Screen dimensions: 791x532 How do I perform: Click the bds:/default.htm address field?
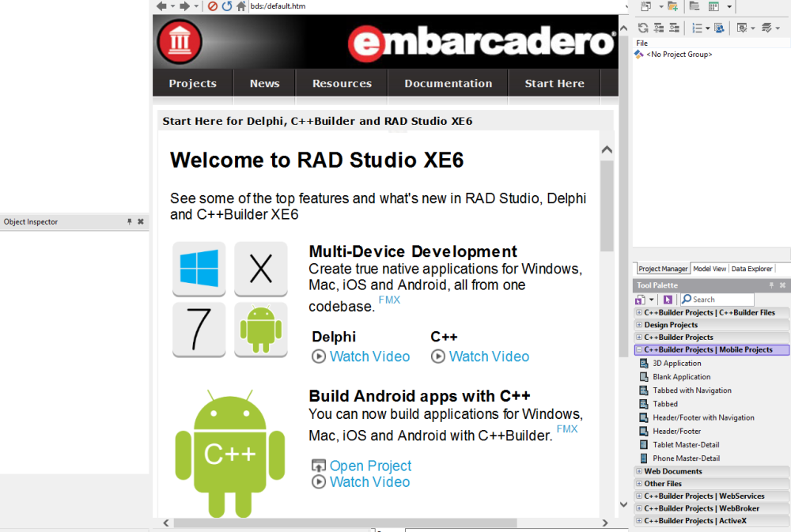[437, 6]
